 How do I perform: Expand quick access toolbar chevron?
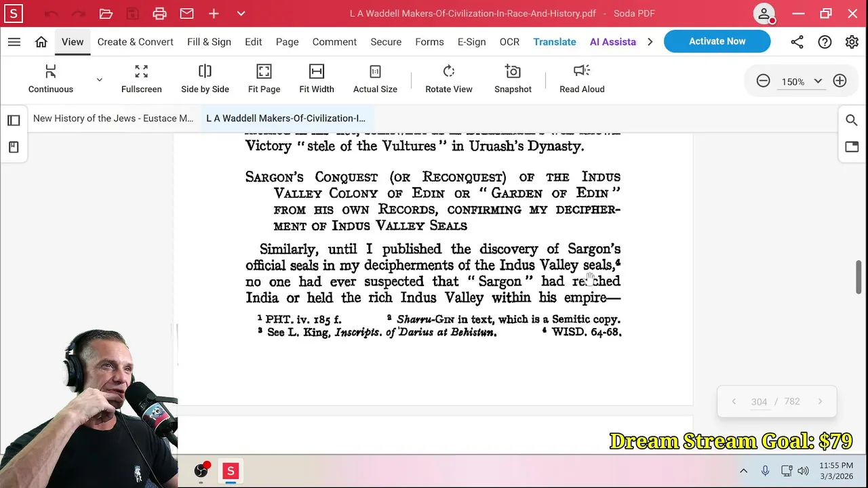click(241, 14)
